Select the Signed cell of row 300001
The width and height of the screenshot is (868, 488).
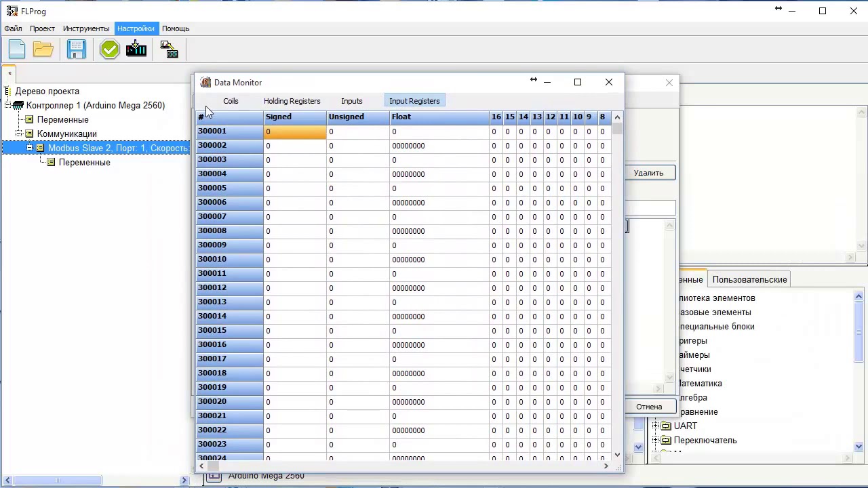(x=295, y=131)
